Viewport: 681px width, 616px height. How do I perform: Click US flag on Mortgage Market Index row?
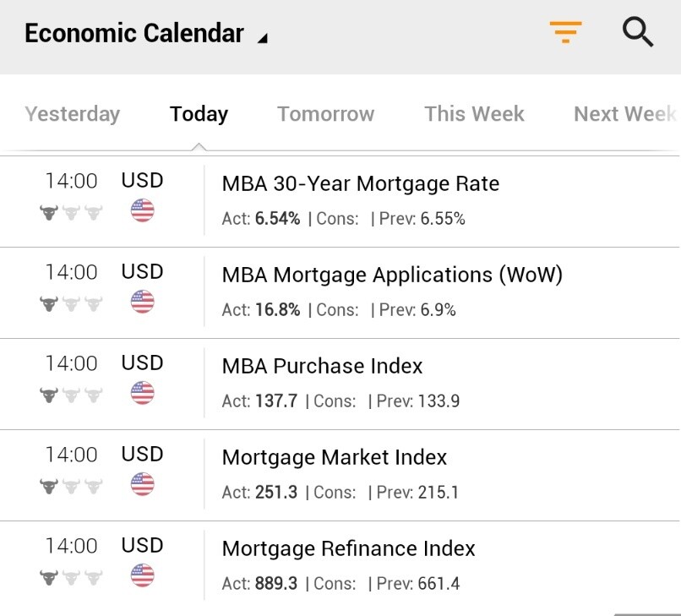pos(143,484)
